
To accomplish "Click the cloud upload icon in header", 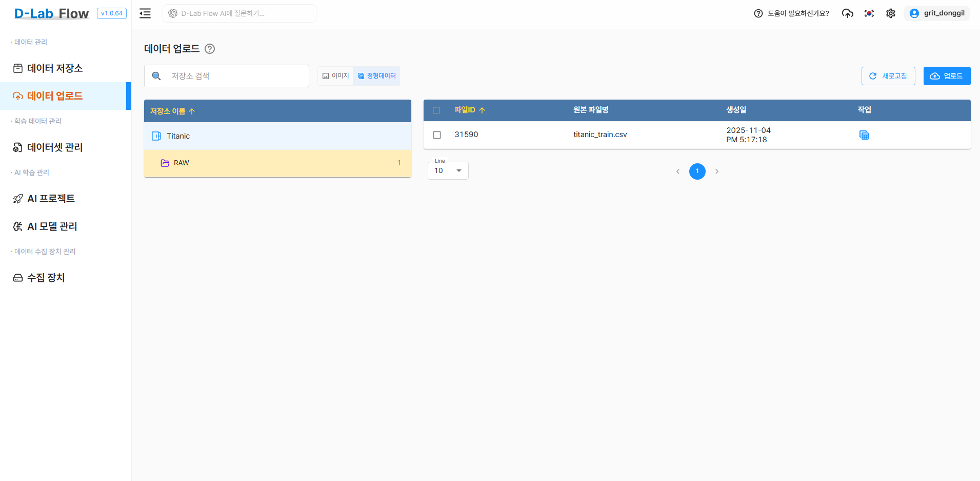I will click(847, 13).
